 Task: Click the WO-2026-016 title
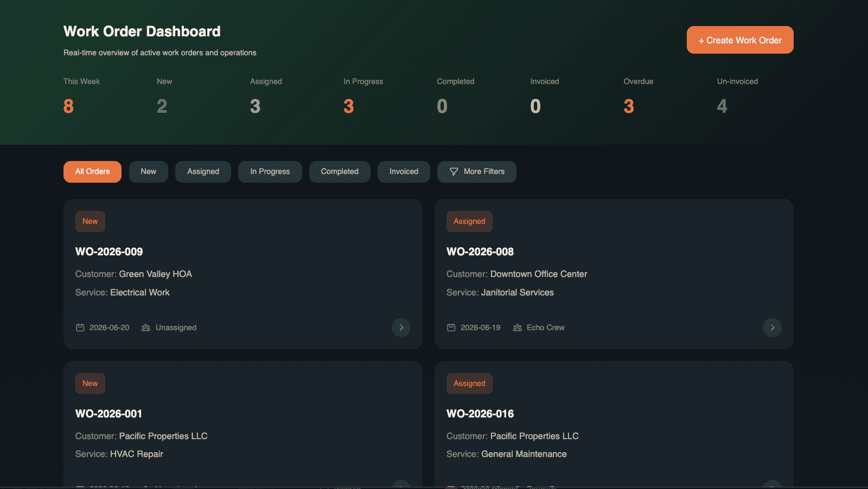pyautogui.click(x=480, y=414)
